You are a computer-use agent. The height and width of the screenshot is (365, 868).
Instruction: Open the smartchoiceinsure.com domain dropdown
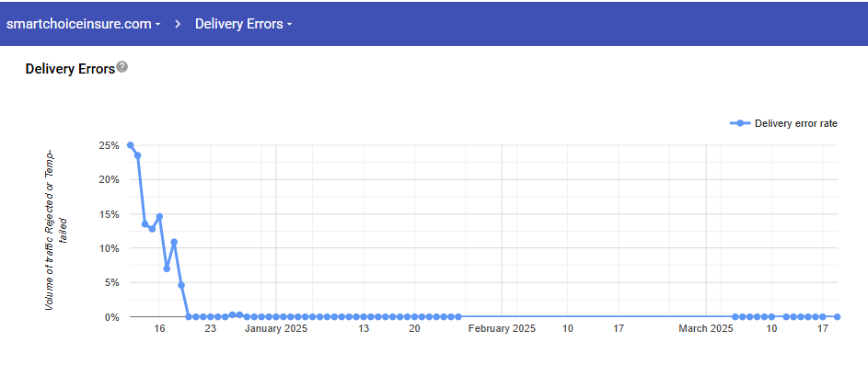84,24
